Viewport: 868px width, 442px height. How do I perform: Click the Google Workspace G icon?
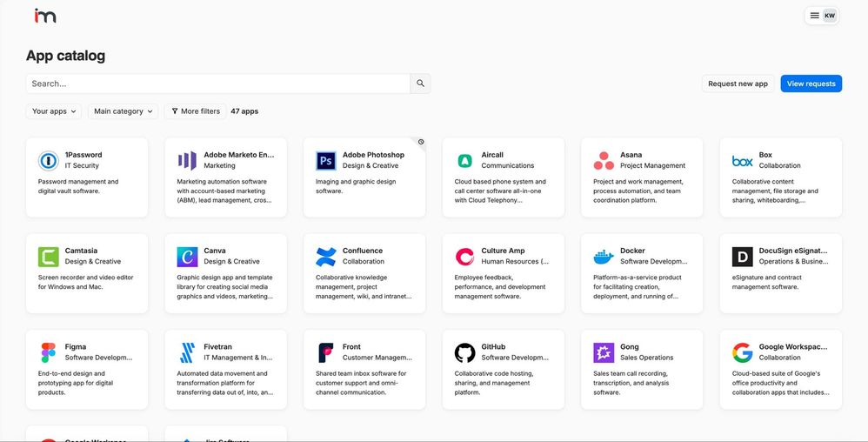pos(742,352)
